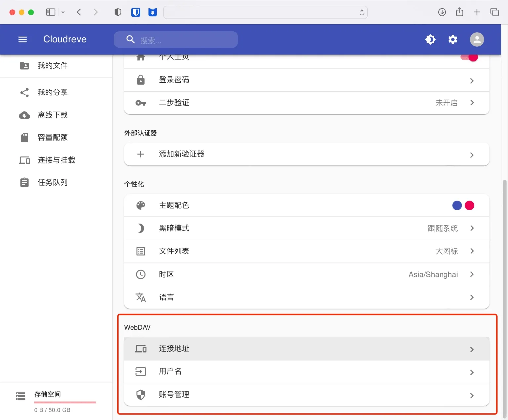Click the lock icon for 登录密码

(141, 80)
